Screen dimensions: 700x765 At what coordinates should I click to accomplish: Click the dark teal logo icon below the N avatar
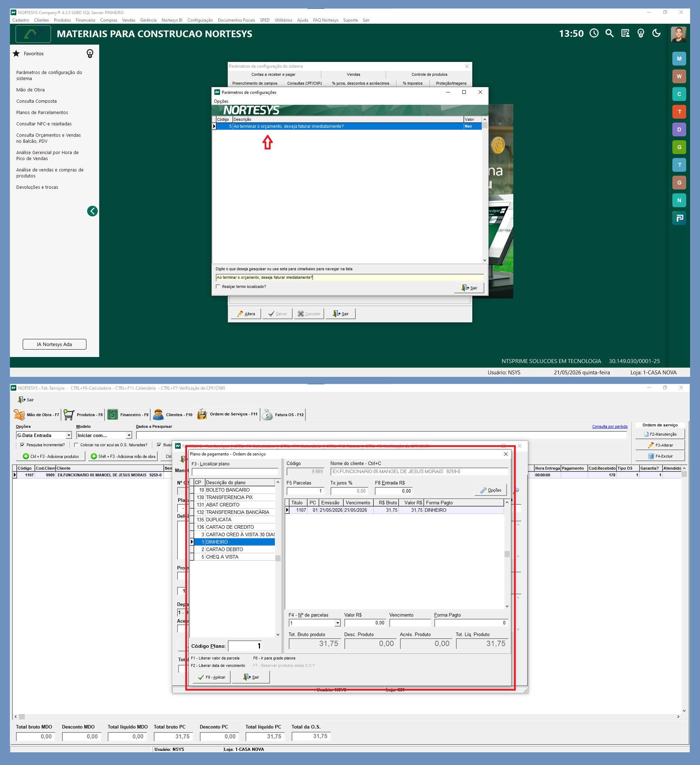679,218
